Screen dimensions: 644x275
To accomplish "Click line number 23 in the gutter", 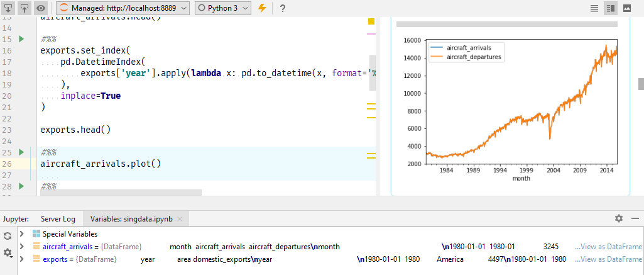I will [x=7, y=130].
